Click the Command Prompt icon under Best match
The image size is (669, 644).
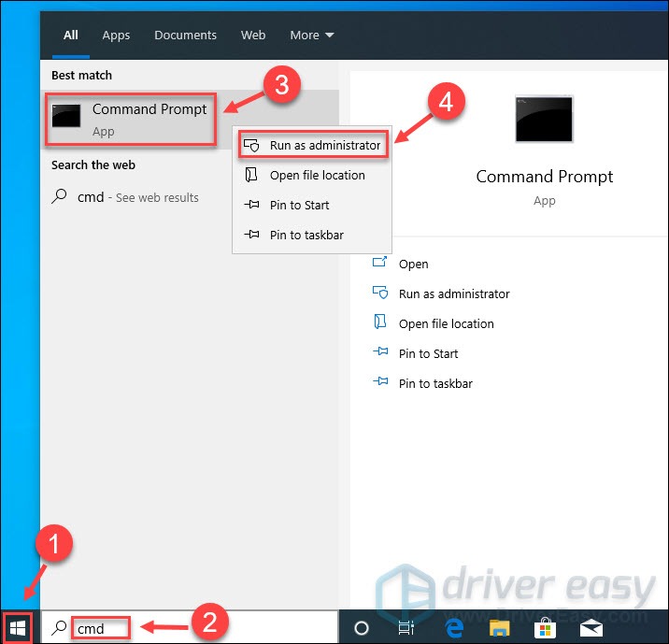(67, 119)
